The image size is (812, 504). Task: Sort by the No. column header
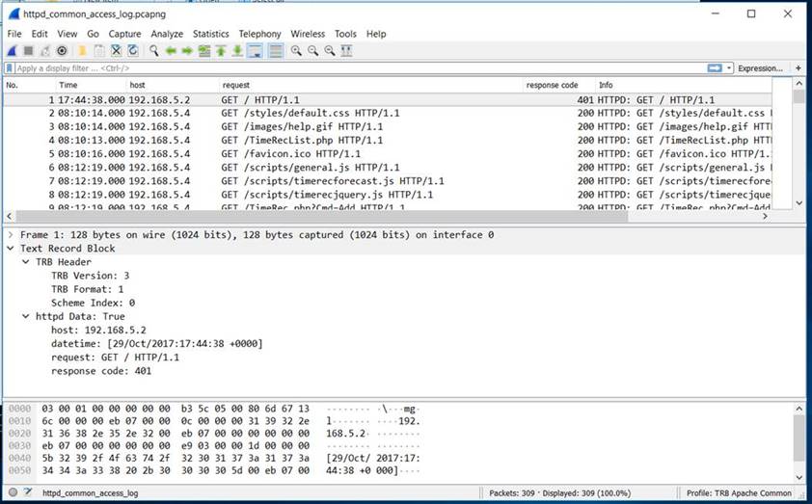click(x=30, y=85)
